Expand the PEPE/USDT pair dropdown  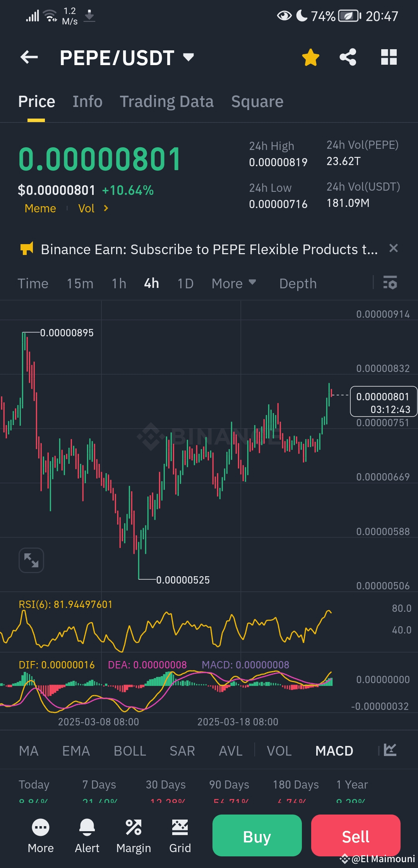pyautogui.click(x=188, y=57)
